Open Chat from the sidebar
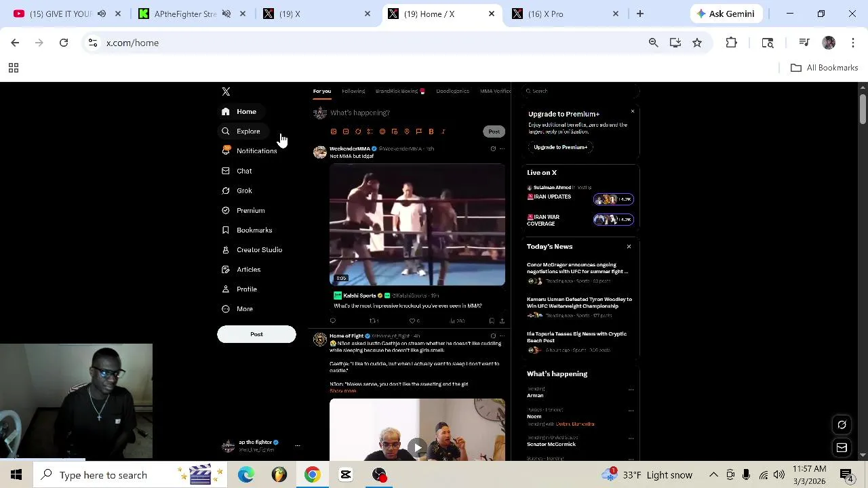The image size is (868, 488). click(237, 171)
